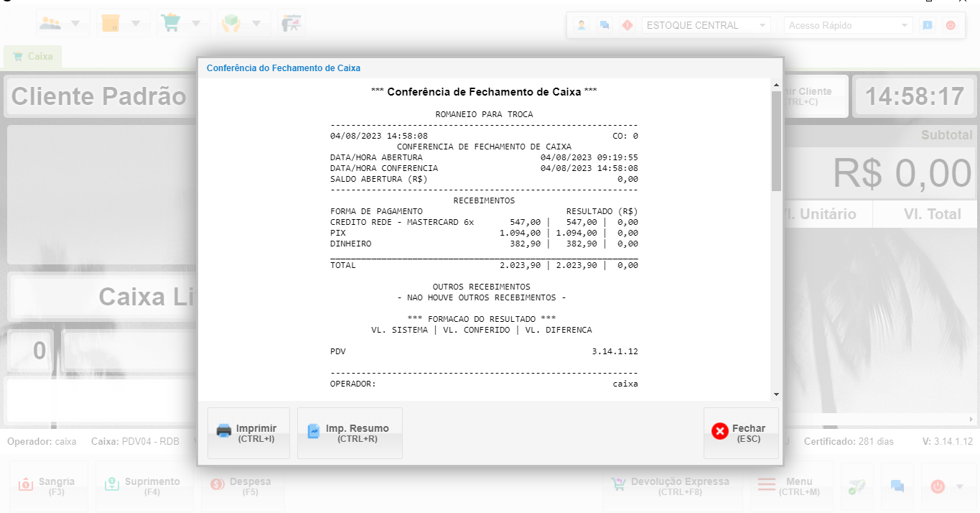Screen dimensions: 980x513
Task: Click Imp. Resumo to print summary
Action: [350, 433]
